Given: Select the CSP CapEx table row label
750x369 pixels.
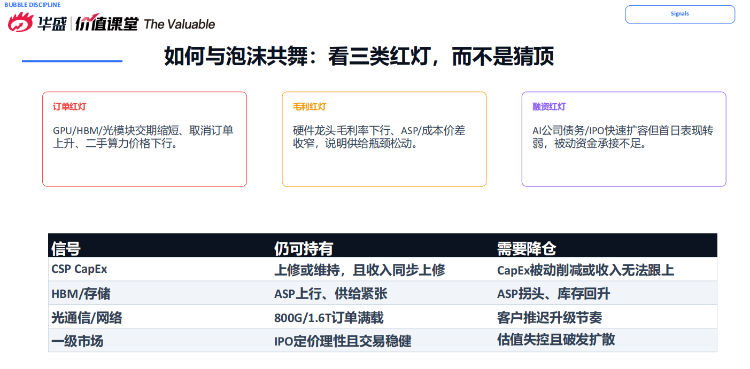Looking at the screenshot, I should click(79, 269).
